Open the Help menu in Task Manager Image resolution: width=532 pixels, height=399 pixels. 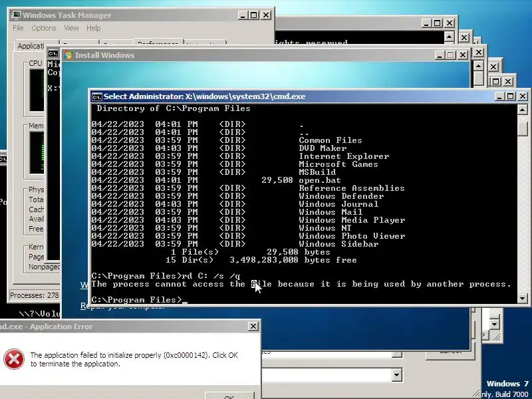(x=93, y=28)
